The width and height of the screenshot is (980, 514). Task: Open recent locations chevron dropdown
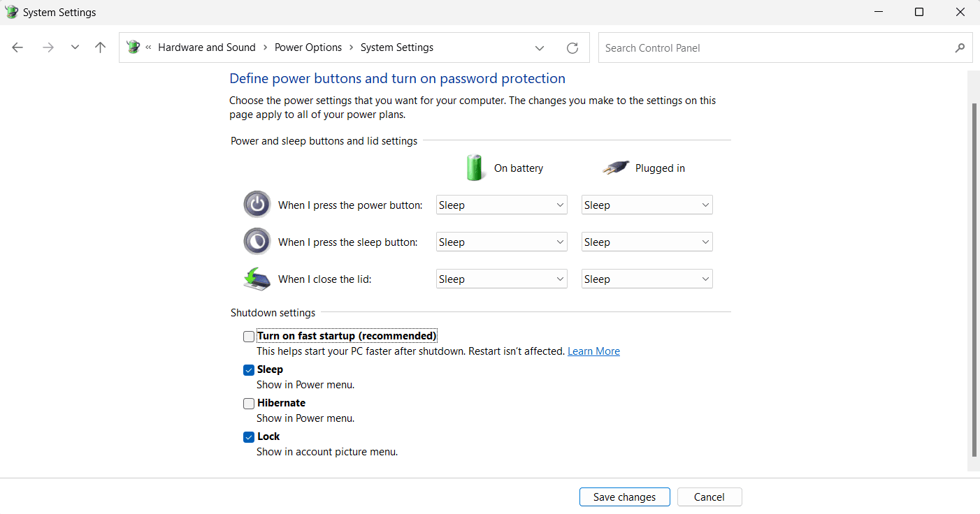[x=75, y=47]
